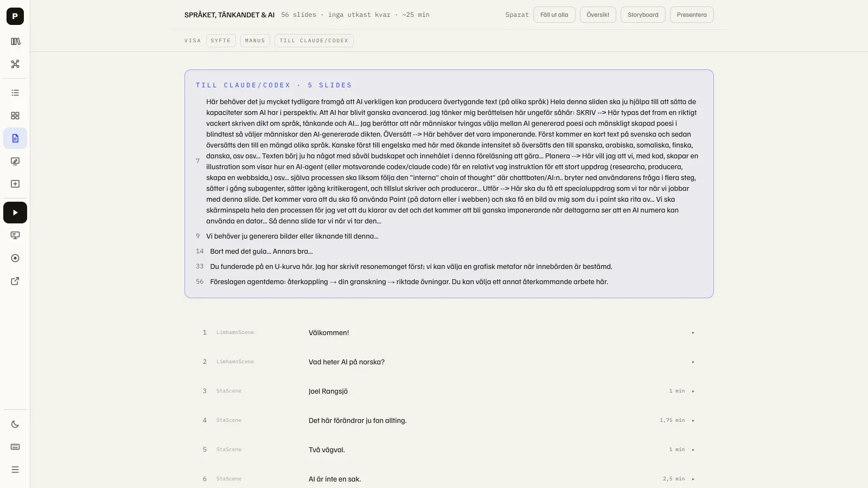
Task: Select slide 4 Det här förändrar ju fan allting
Action: (449, 420)
